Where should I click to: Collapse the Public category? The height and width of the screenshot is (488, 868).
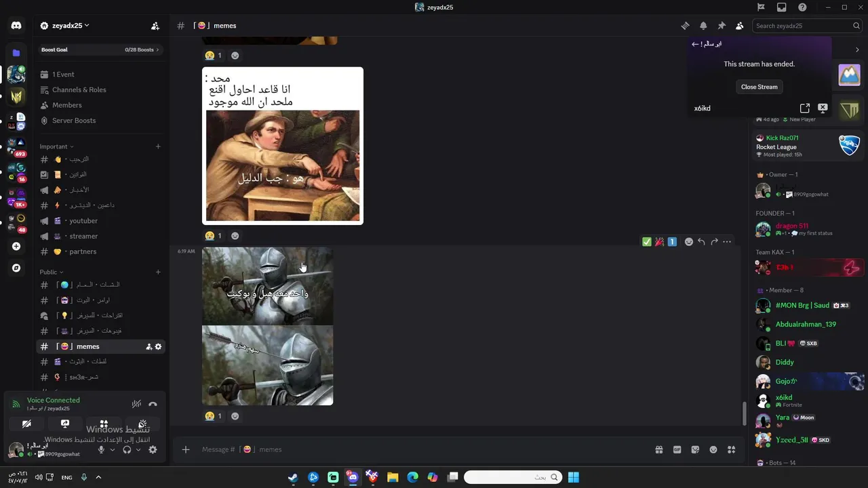coord(52,272)
